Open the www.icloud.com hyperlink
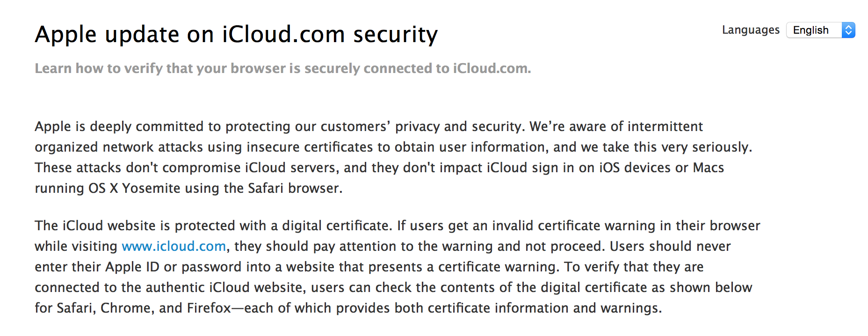 click(x=174, y=246)
